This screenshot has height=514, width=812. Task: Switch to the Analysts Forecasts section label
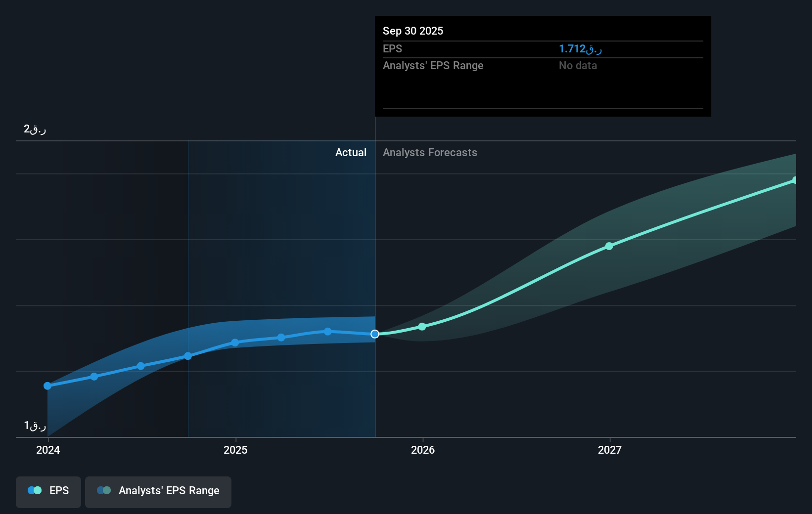click(430, 152)
